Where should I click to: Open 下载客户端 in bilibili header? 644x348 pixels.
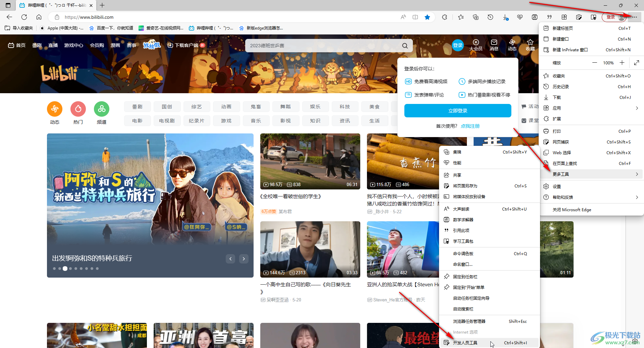pos(186,45)
